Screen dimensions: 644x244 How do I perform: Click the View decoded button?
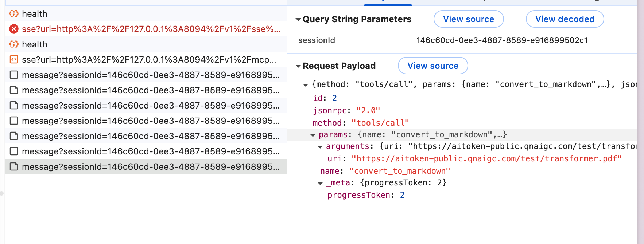565,19
